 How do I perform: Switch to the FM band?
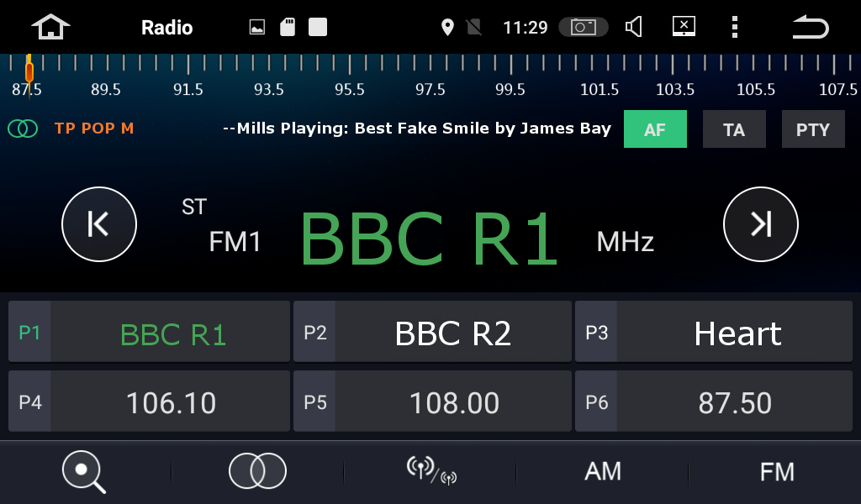point(776,472)
